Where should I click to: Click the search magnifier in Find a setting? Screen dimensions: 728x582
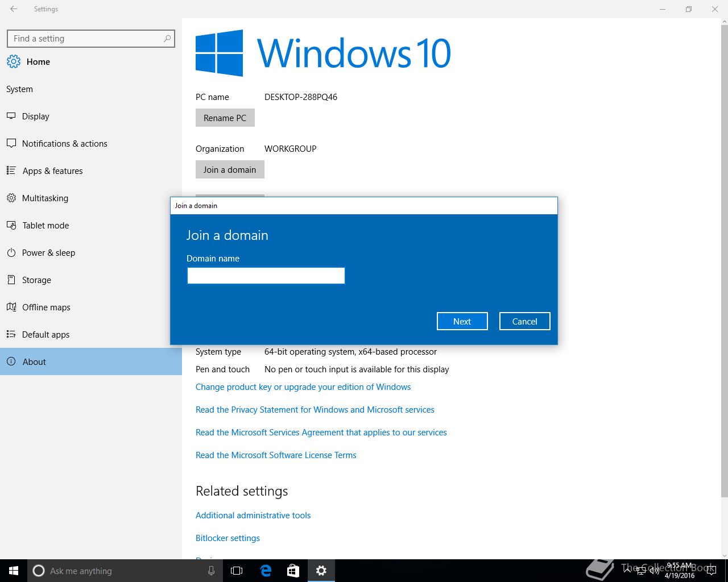(167, 39)
